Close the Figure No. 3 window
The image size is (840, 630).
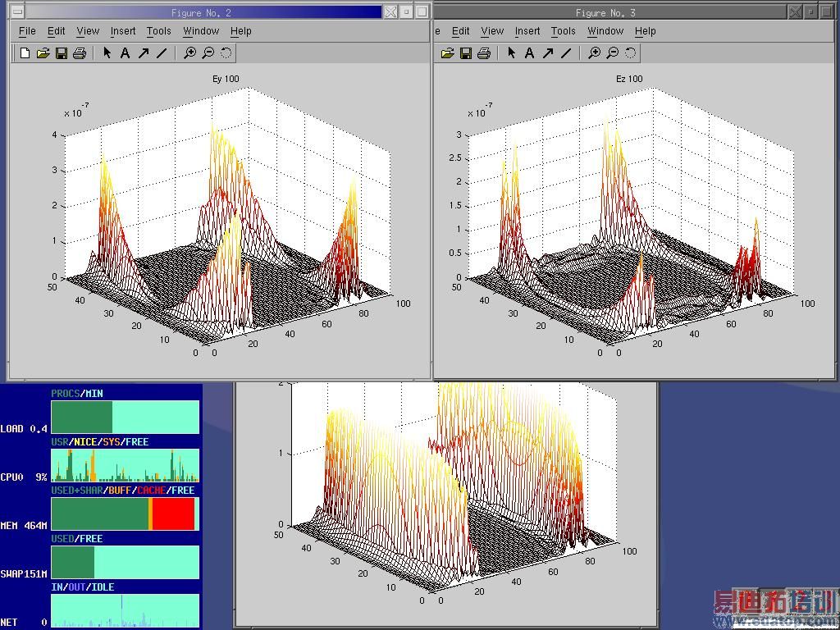[x=796, y=11]
